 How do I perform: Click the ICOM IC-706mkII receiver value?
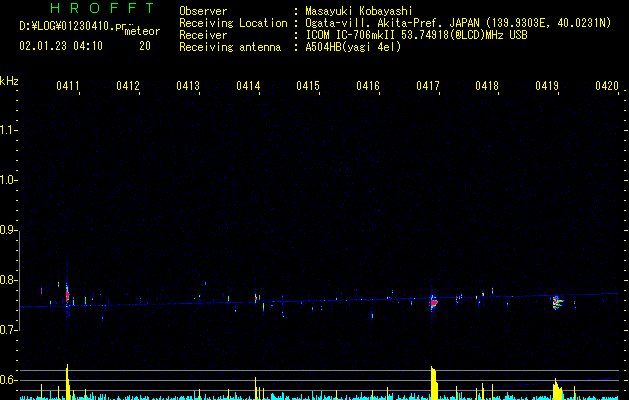pyautogui.click(x=416, y=35)
